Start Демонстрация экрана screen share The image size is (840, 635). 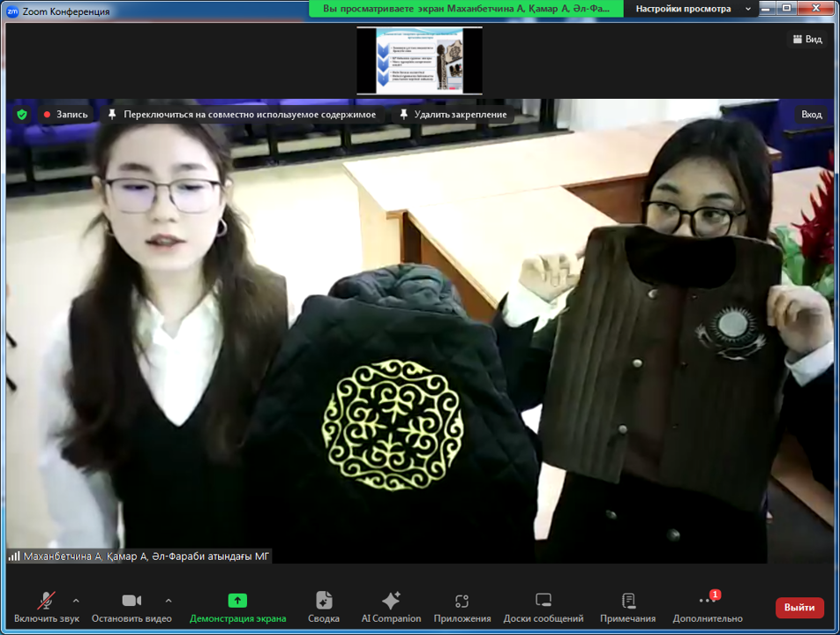[236, 601]
